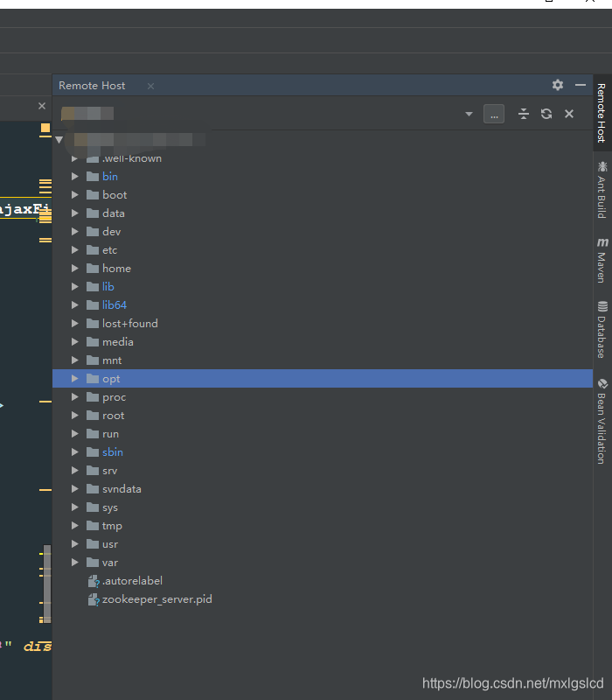Click the mnt folder icon
The image size is (612, 700).
tap(93, 360)
